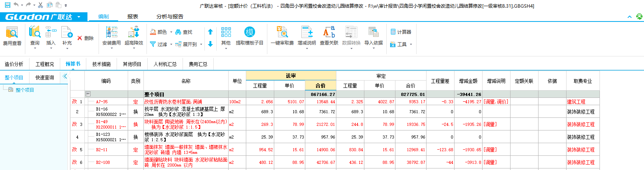Collapse left panel with double chevron
The width and height of the screenshot is (644, 170).
click(65, 76)
